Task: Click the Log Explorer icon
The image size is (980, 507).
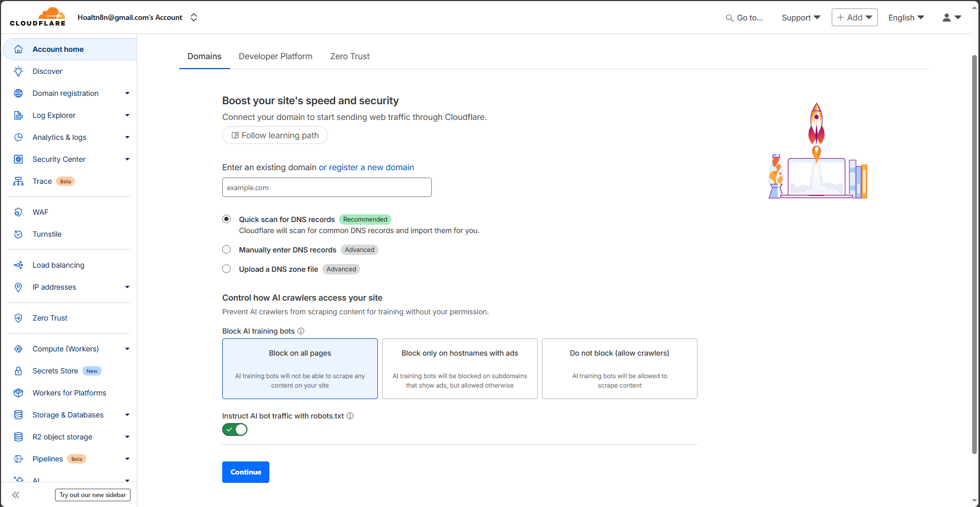Action: 18,115
